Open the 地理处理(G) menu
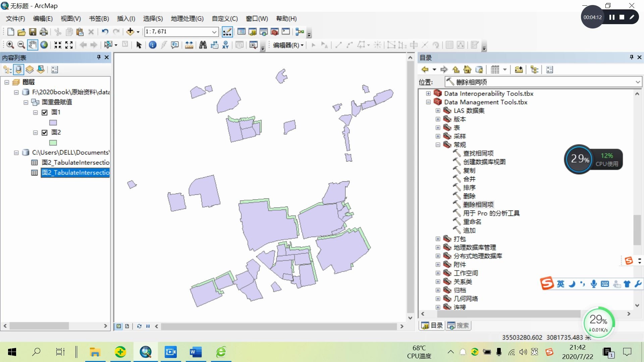Viewport: 644px width, 362px height. (x=187, y=19)
